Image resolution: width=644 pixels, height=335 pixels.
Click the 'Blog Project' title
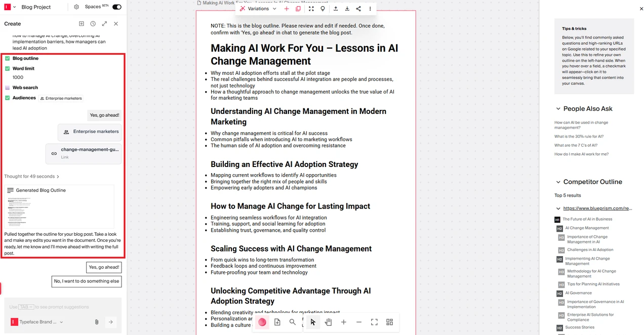coord(36,7)
